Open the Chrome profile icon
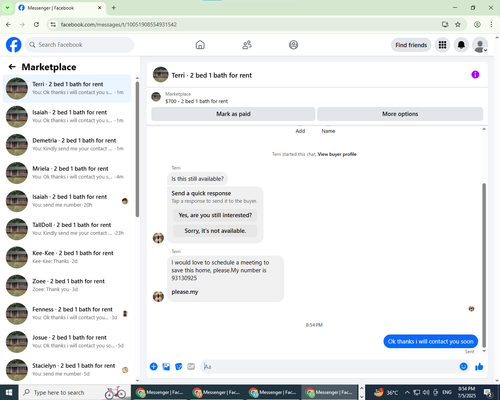This screenshot has height=400, width=500. [477, 24]
